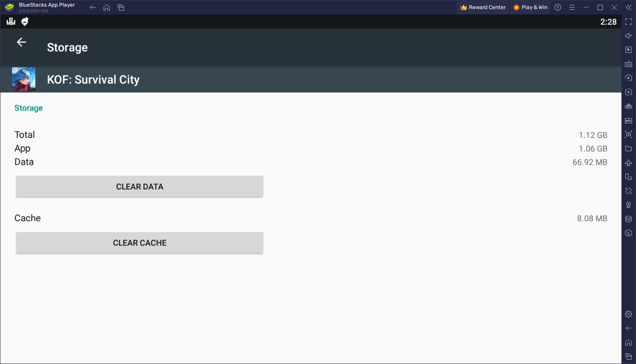Open the macro recorder play icon

point(629,78)
